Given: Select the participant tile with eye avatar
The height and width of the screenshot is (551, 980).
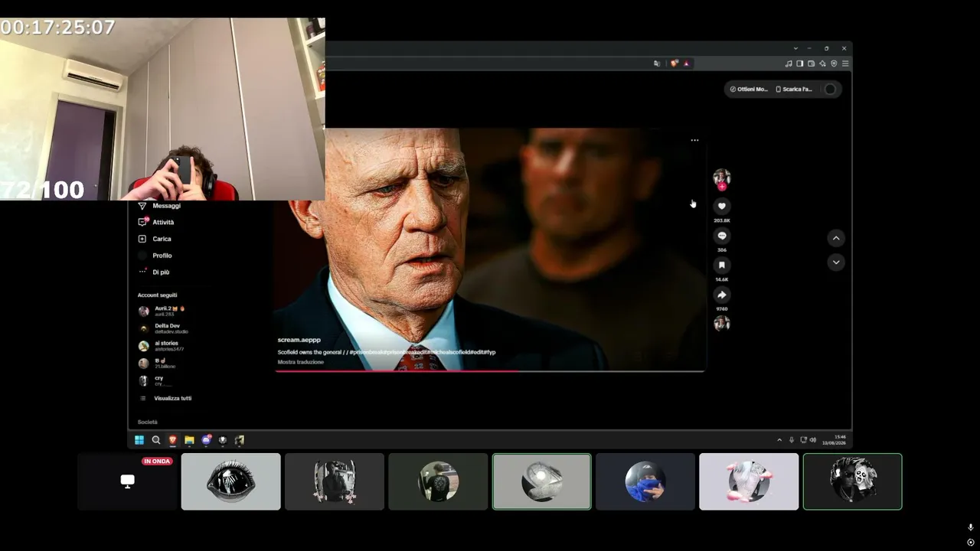Looking at the screenshot, I should click(x=230, y=481).
